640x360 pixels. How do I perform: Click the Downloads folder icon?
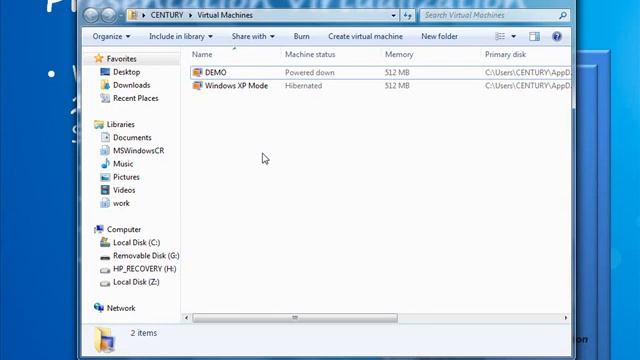pos(105,85)
